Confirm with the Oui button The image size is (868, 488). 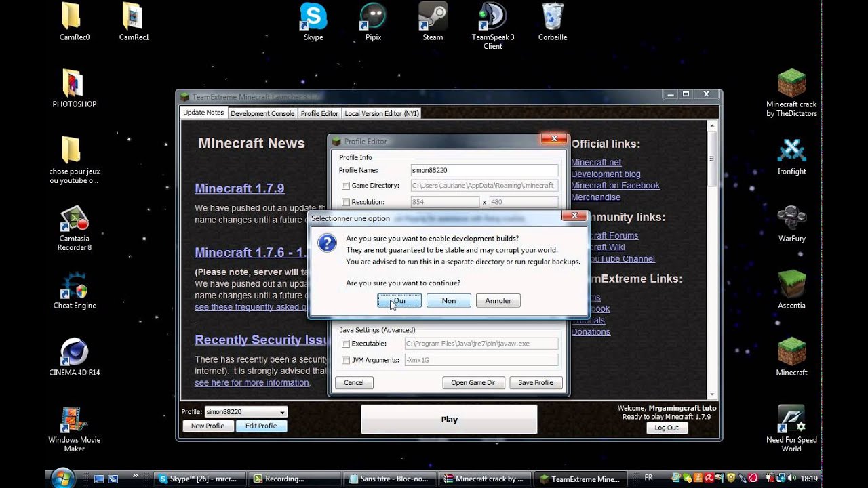(x=399, y=300)
